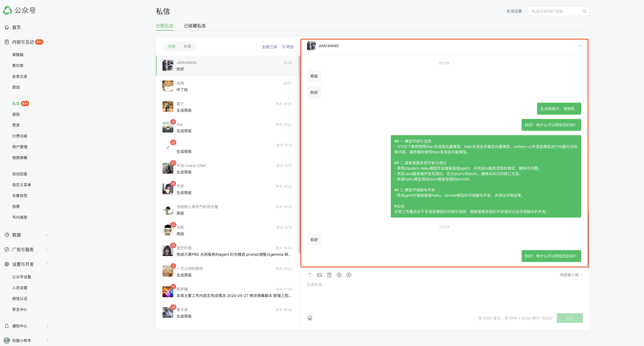Click the video message play icon
This screenshot has width=644, height=346.
pyautogui.click(x=349, y=275)
